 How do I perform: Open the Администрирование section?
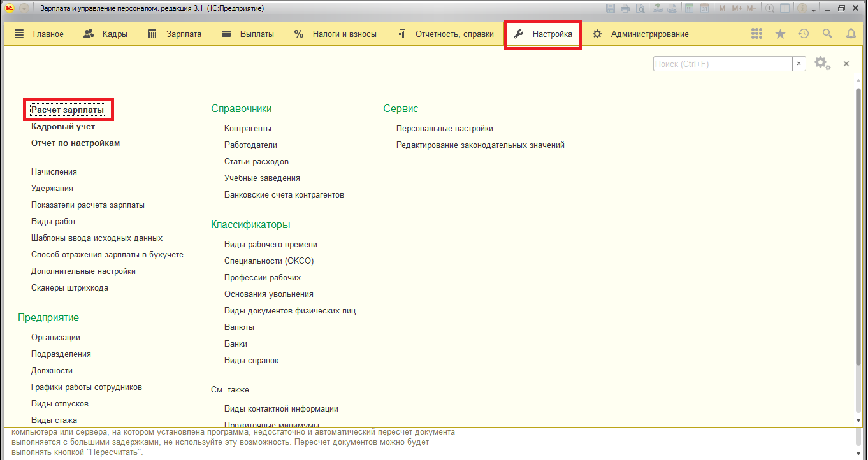pos(640,34)
